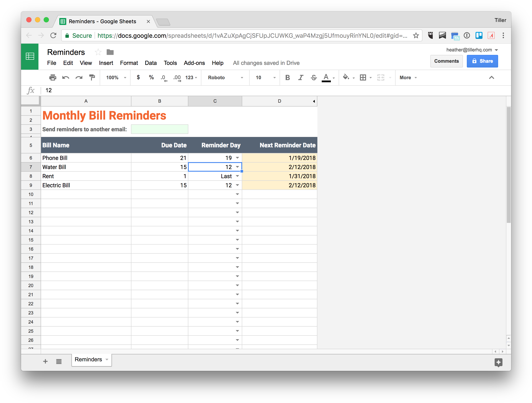
Task: Open Rent reminder day dropdown
Action: coord(237,176)
